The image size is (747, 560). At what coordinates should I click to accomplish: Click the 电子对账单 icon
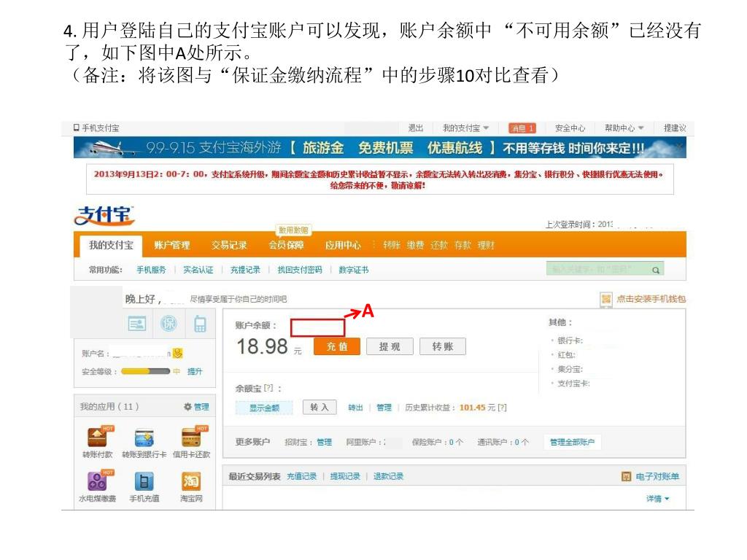point(627,476)
